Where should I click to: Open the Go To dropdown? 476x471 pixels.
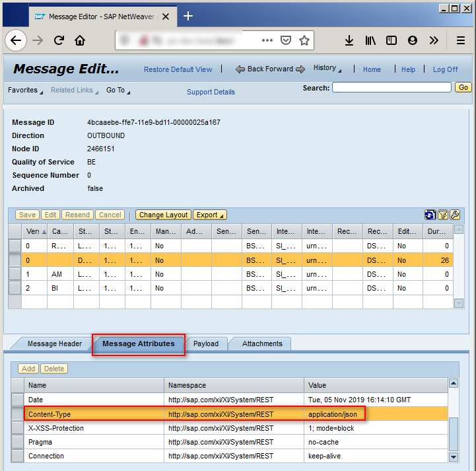118,91
